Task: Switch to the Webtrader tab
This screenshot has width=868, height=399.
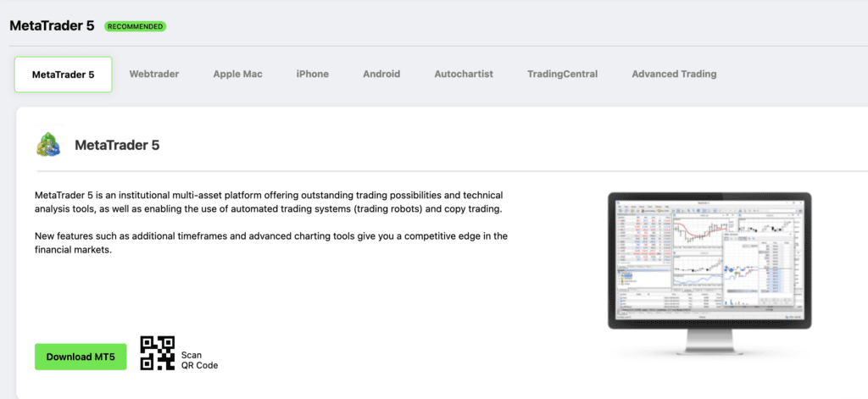Action: tap(154, 74)
